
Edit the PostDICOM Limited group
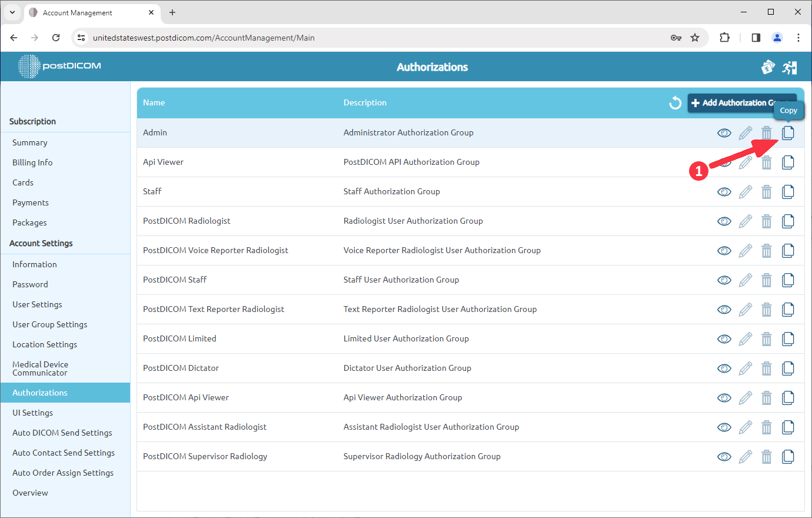coord(746,338)
